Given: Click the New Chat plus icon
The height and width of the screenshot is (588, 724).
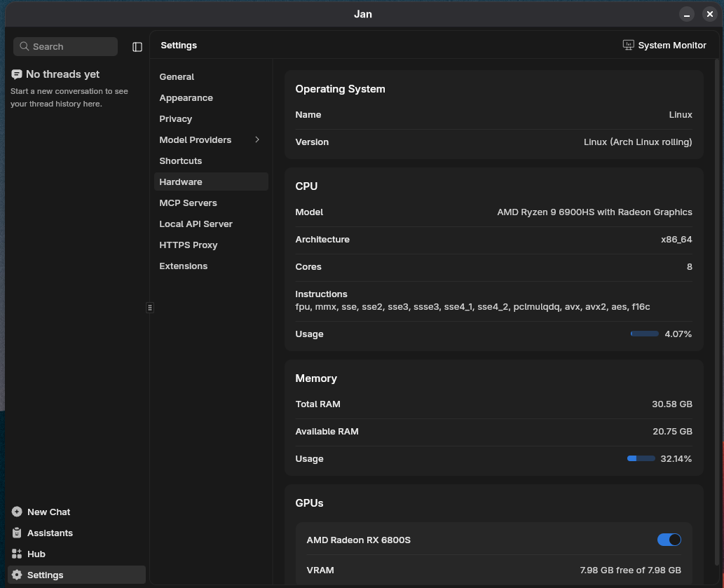Looking at the screenshot, I should [x=17, y=512].
